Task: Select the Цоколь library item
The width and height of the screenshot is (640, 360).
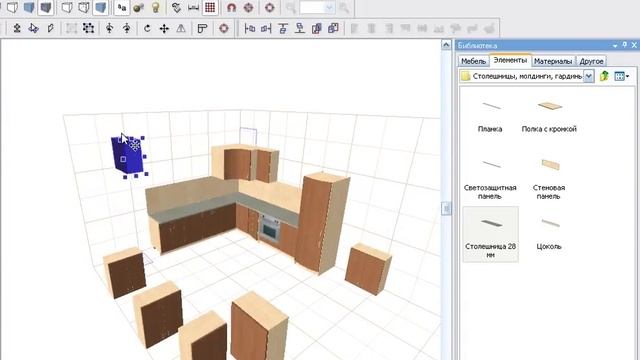Action: point(549,233)
